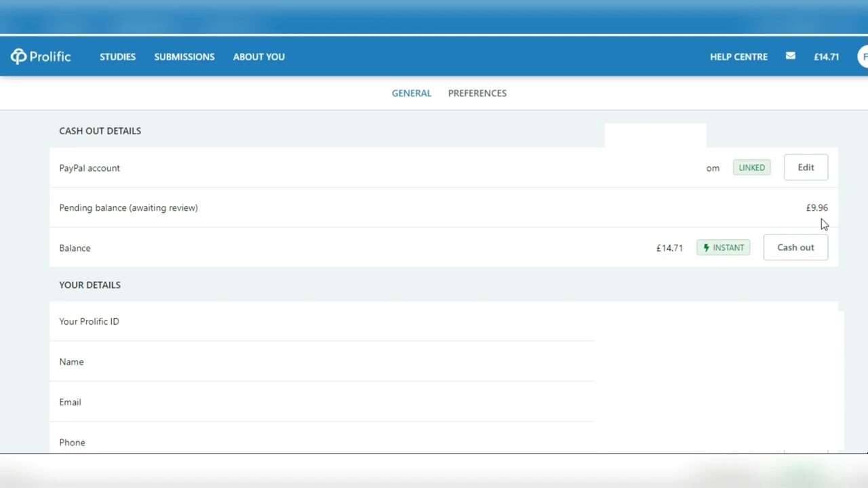Image resolution: width=868 pixels, height=488 pixels.
Task: Open the user avatar in header
Action: pos(863,57)
